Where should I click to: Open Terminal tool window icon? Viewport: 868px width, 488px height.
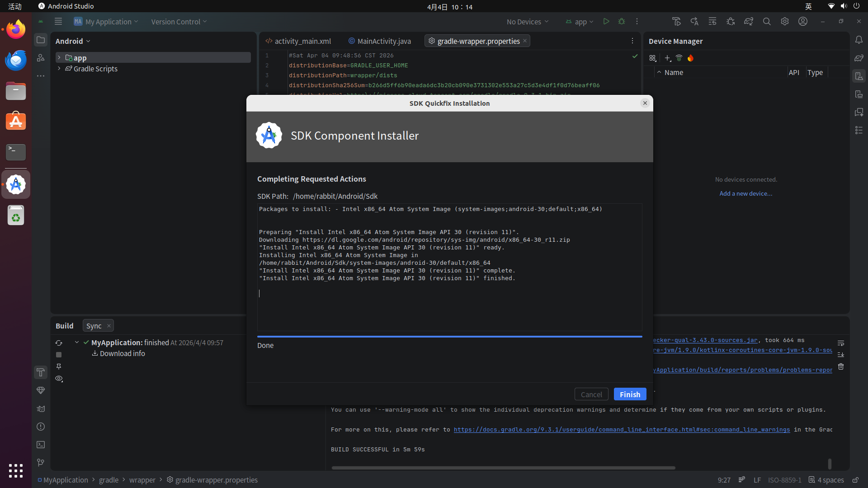click(41, 445)
